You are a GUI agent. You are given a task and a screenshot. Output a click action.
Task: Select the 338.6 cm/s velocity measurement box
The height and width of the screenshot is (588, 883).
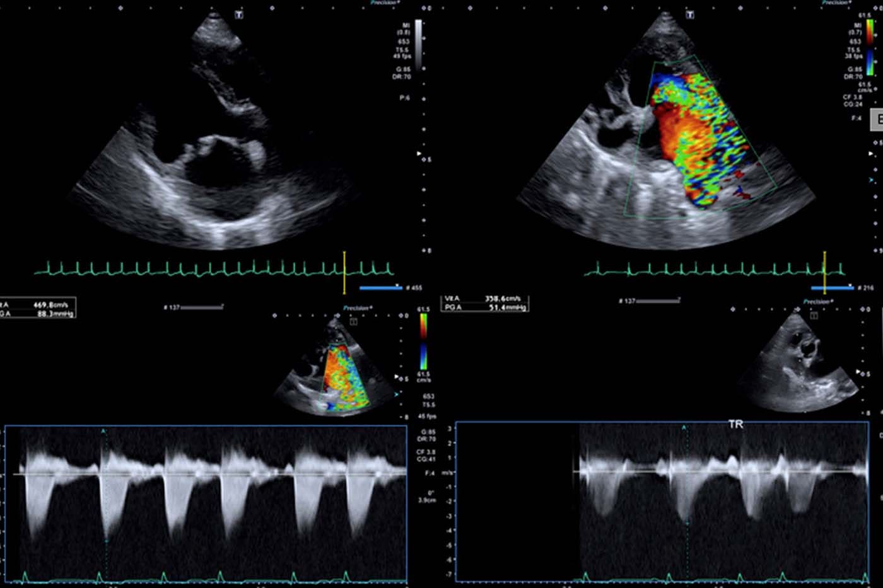(484, 303)
